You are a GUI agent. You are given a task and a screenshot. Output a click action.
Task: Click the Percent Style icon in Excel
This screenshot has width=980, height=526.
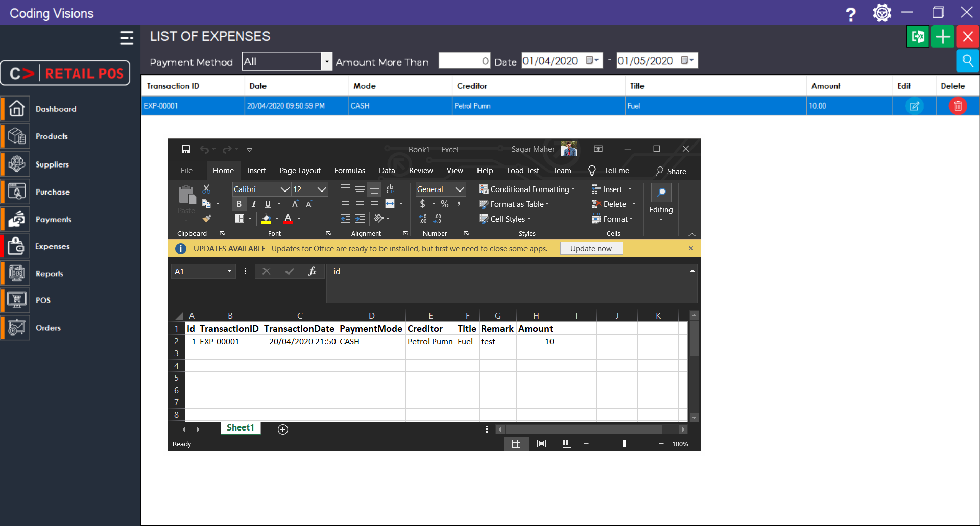click(445, 204)
